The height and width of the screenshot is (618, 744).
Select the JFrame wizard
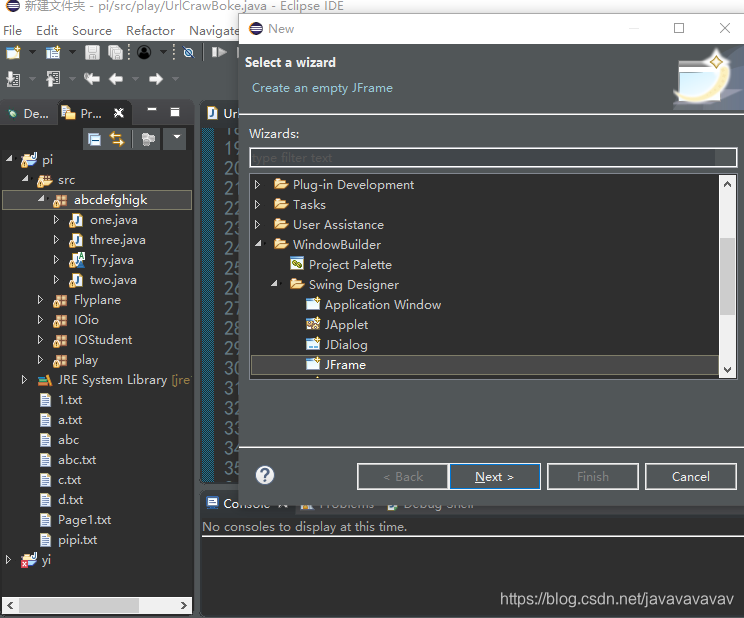(344, 365)
